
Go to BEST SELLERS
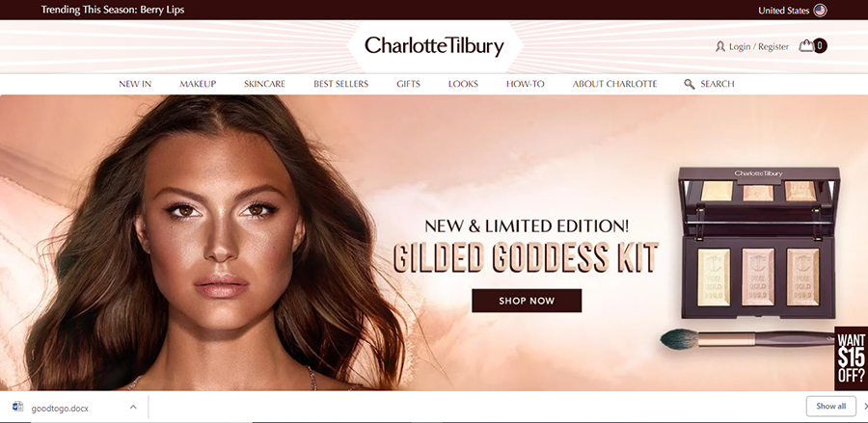(341, 84)
